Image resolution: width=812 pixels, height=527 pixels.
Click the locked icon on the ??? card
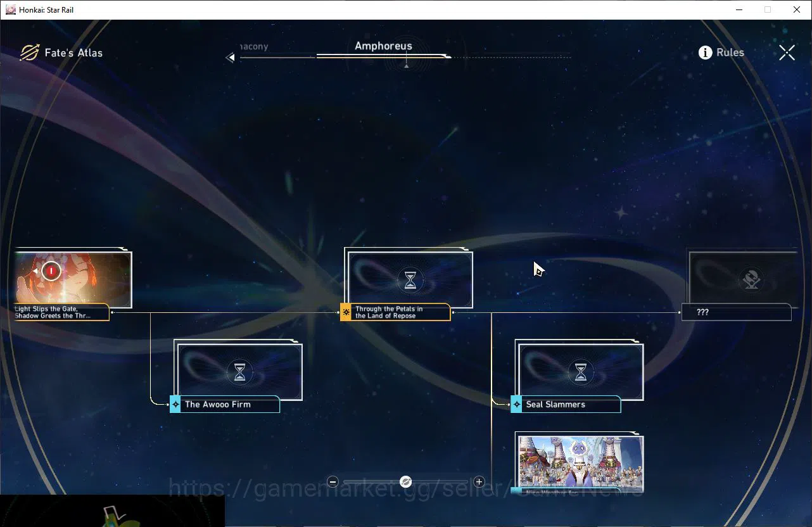click(x=752, y=279)
